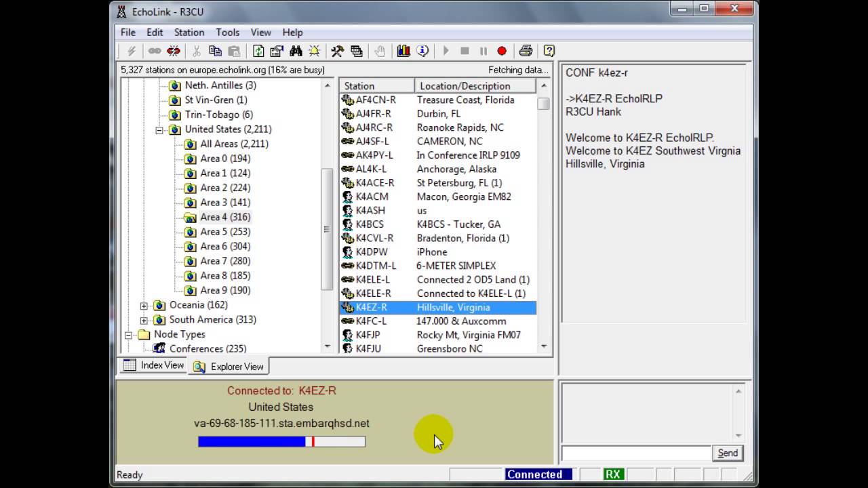Click the Send button
Image resolution: width=868 pixels, height=488 pixels.
tap(728, 453)
